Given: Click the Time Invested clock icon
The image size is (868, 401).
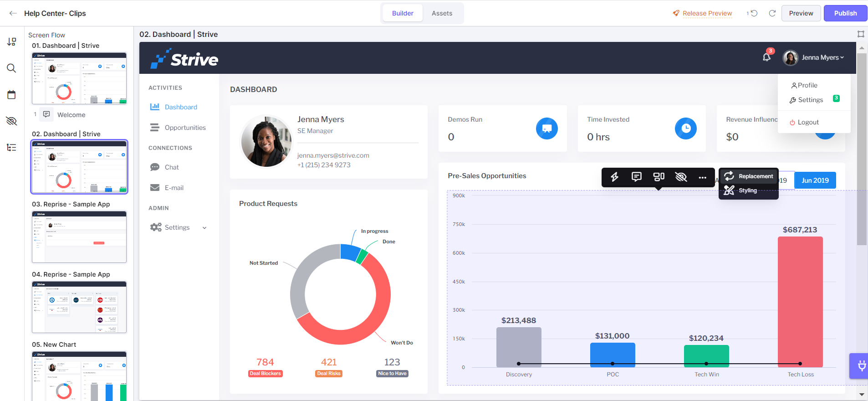Looking at the screenshot, I should (686, 129).
